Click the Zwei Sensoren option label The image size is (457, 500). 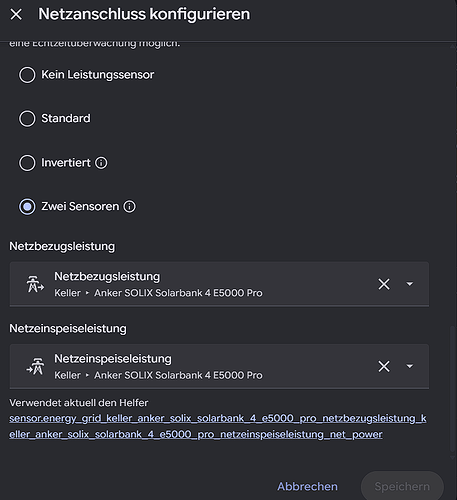coord(80,206)
